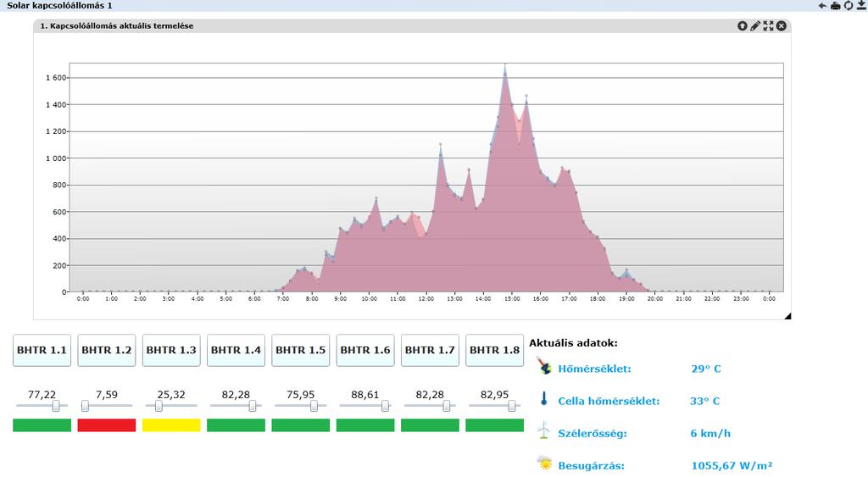Click the green status bar under BHTR 1.6
This screenshot has height=477, width=868.
365,425
